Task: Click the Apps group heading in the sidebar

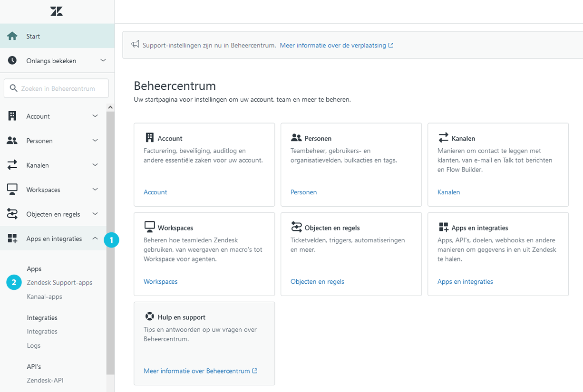Action: 34,268
